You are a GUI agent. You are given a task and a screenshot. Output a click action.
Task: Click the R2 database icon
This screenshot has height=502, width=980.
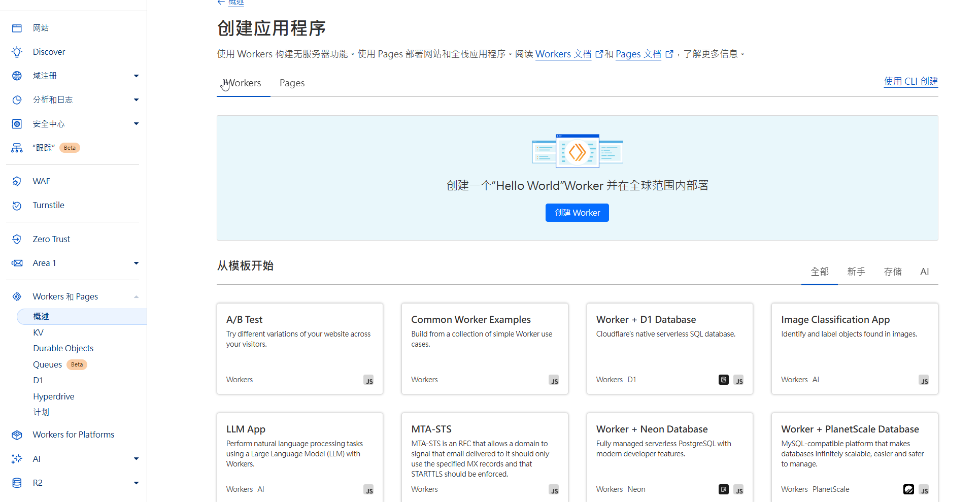click(x=17, y=483)
